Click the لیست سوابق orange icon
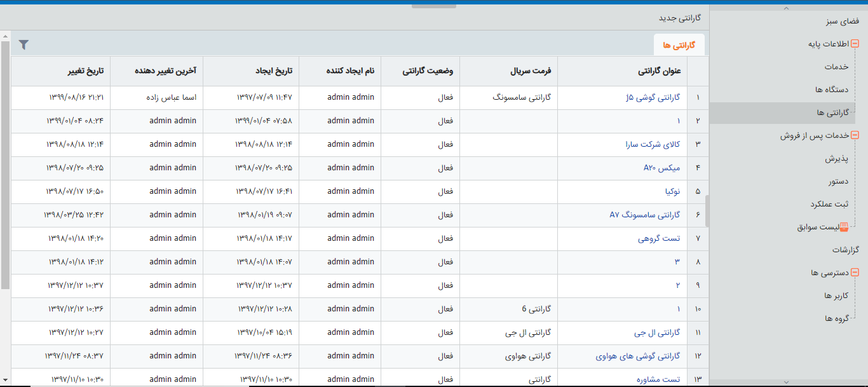Image resolution: width=868 pixels, height=387 pixels. [844, 227]
